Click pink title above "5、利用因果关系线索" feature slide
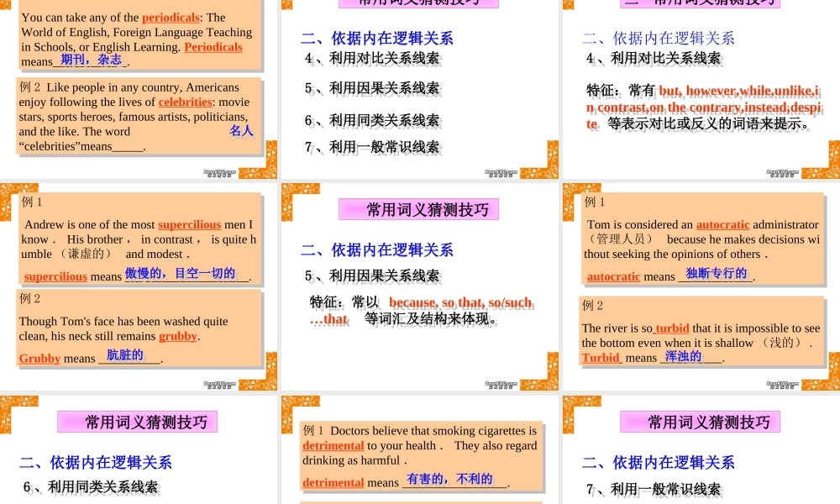840x504 pixels. coord(419,209)
